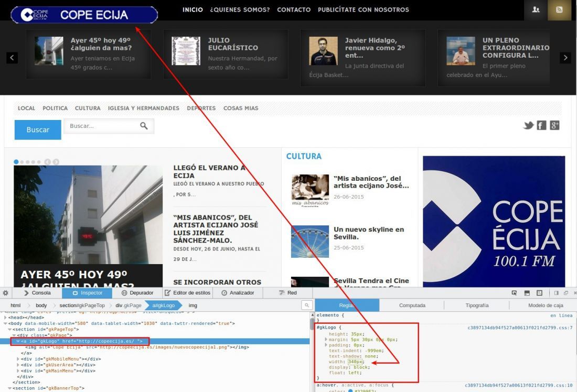Open devtools in separate window icon

pos(566,293)
